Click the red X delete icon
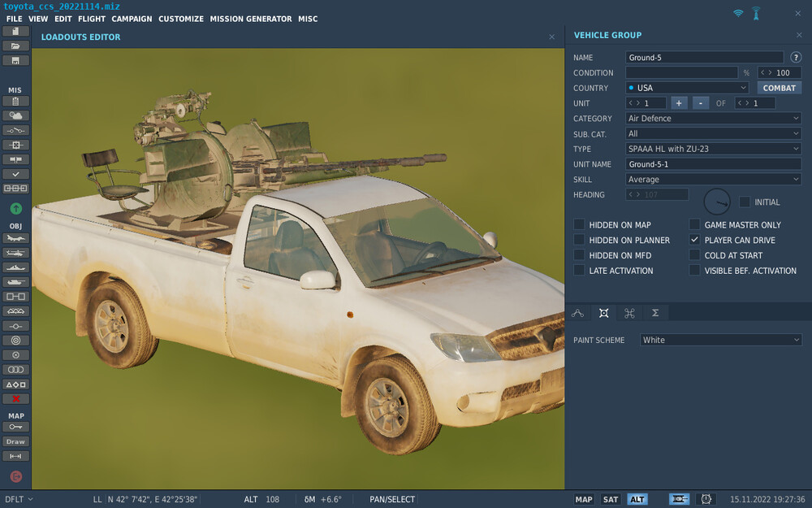 [x=15, y=399]
